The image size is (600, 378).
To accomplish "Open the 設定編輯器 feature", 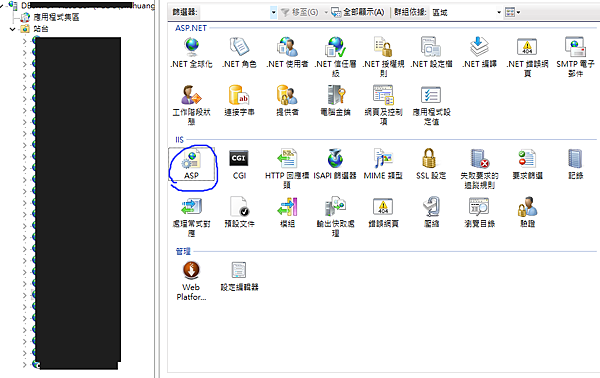I will click(x=239, y=276).
